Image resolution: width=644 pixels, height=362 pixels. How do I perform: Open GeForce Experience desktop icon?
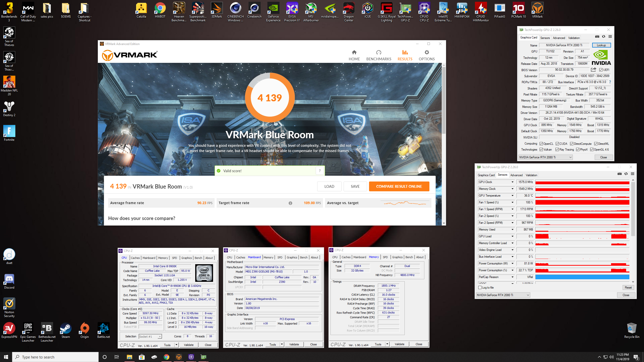273,12
